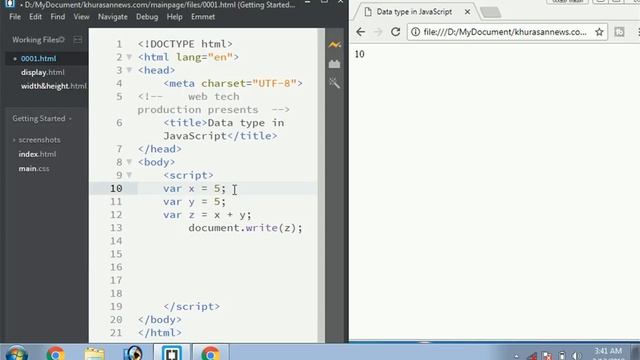Click the closing </script> tag line

click(x=191, y=307)
